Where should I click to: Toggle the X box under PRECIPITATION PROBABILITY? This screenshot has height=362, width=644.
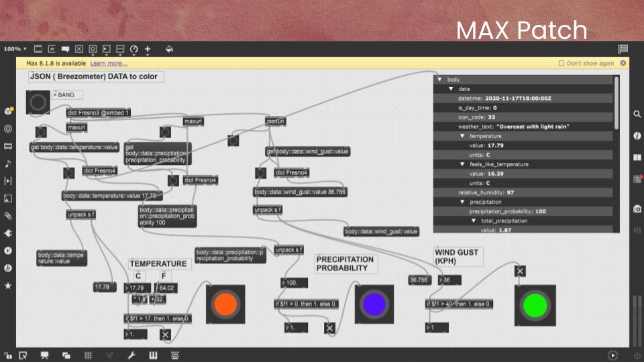point(329,328)
